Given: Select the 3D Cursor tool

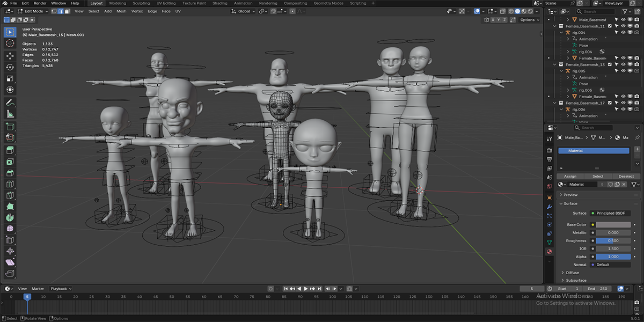Looking at the screenshot, I should [10, 43].
